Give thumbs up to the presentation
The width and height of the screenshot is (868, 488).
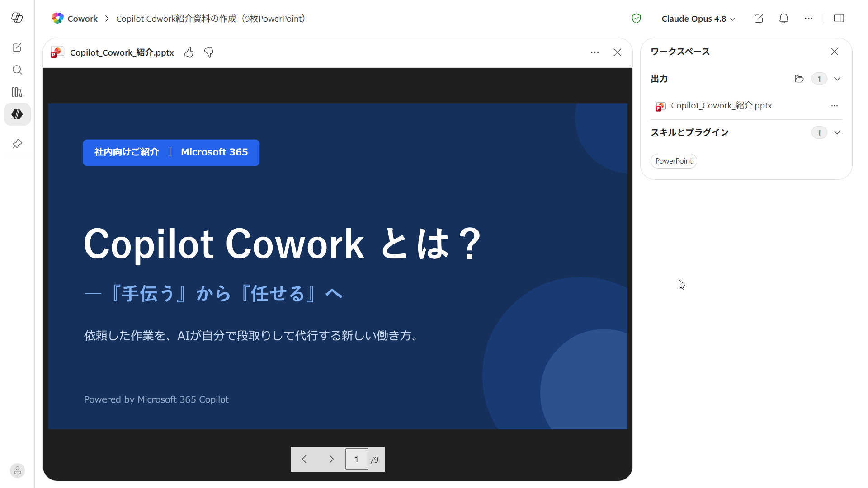click(x=189, y=52)
